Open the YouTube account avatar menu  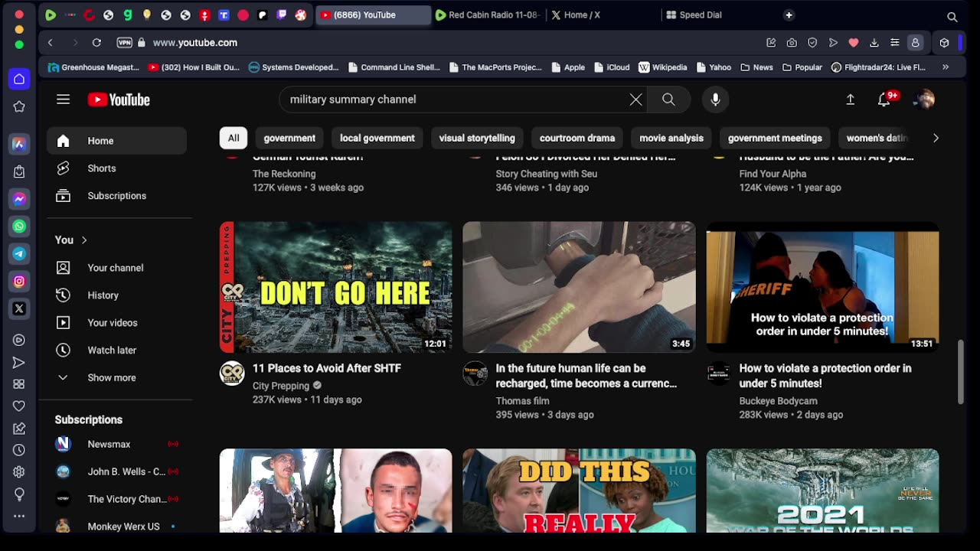coord(924,99)
